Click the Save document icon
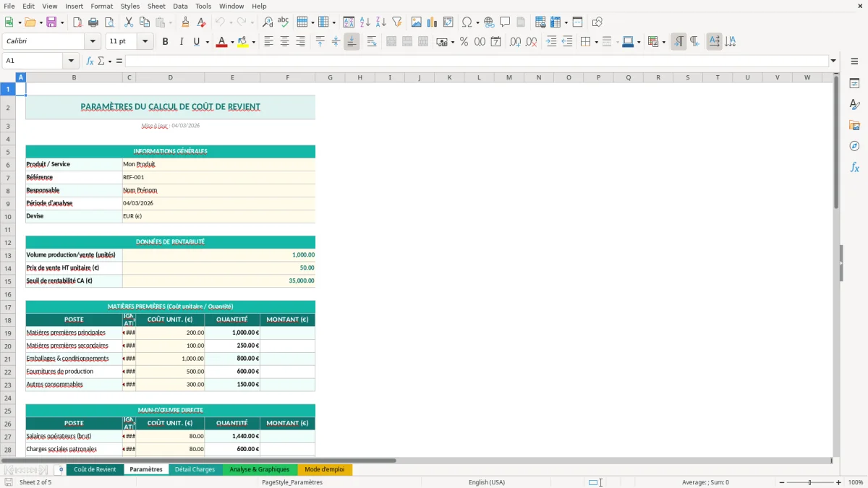The height and width of the screenshot is (488, 868). 51,22
